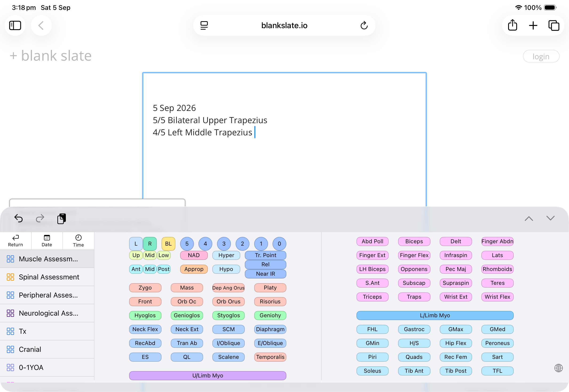
Task: Tap the globe keyboard switcher icon
Action: [x=558, y=368]
